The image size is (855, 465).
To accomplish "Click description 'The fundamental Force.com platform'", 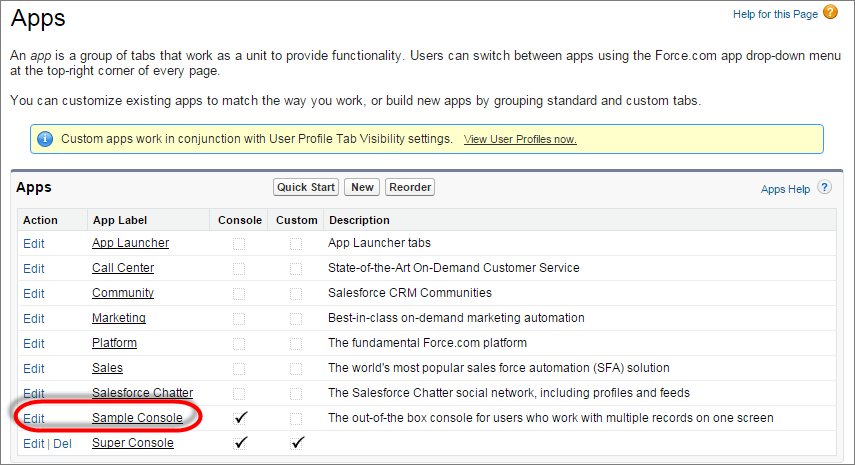I will (428, 343).
